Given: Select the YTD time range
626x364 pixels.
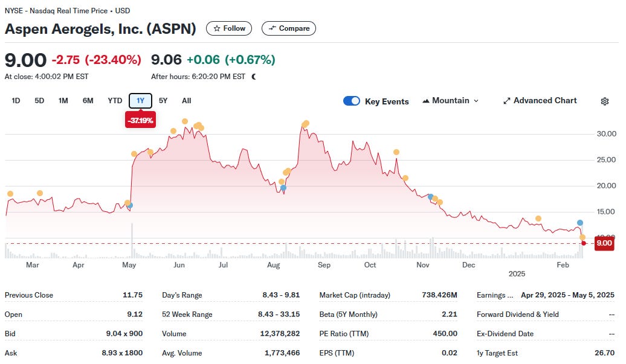Looking at the screenshot, I should click(x=115, y=101).
